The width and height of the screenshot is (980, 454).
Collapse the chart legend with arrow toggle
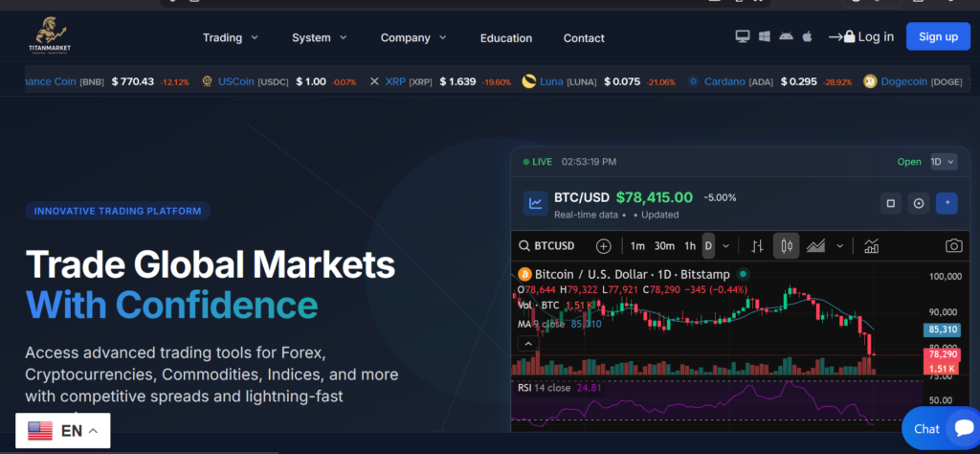[x=528, y=344]
